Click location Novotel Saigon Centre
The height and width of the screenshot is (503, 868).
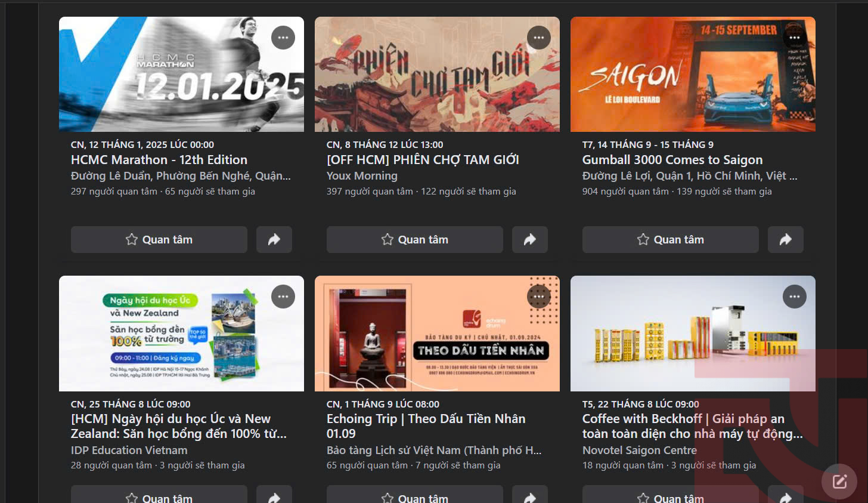tap(640, 450)
